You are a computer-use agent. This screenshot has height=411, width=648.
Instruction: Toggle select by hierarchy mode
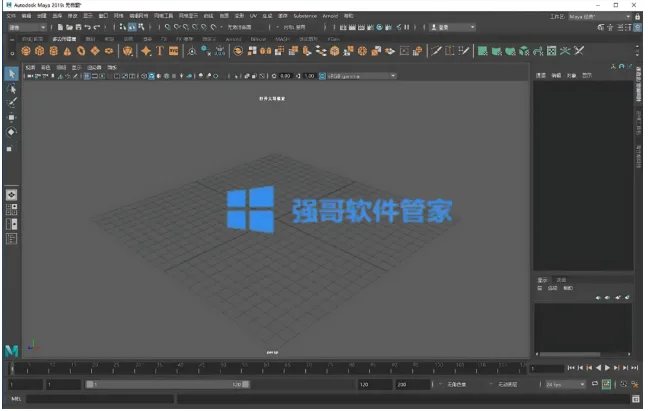coord(123,27)
